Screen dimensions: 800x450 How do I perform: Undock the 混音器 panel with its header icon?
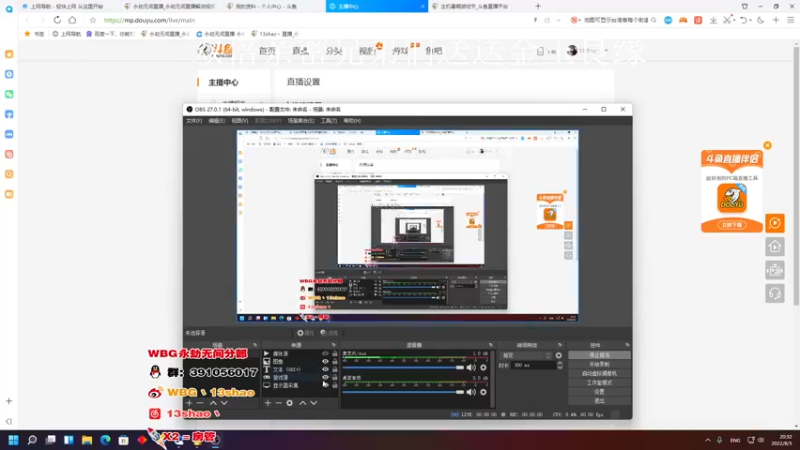(x=491, y=345)
